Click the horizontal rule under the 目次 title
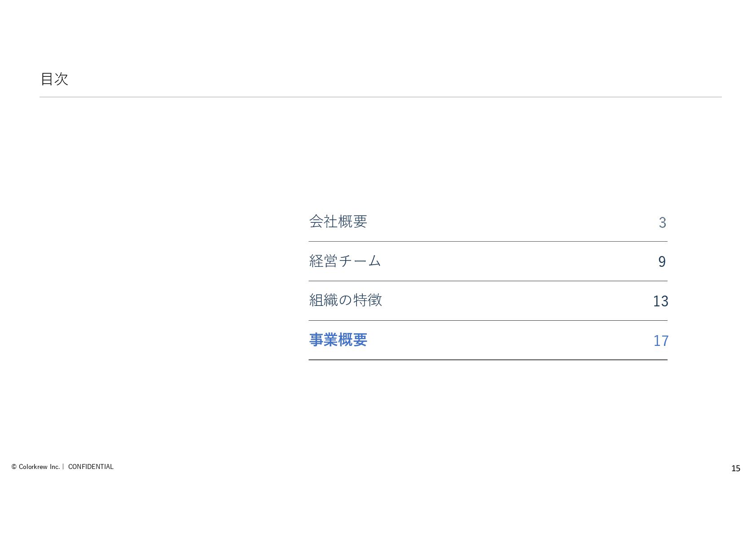 [380, 97]
